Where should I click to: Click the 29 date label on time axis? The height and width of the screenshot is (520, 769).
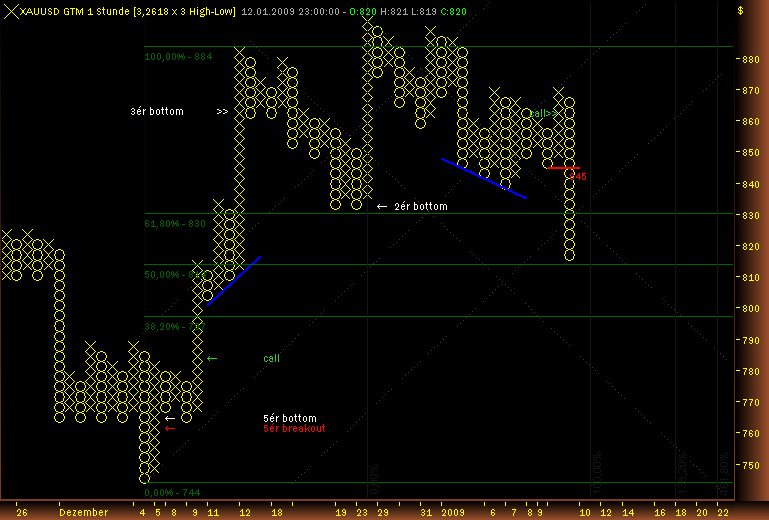(x=383, y=513)
